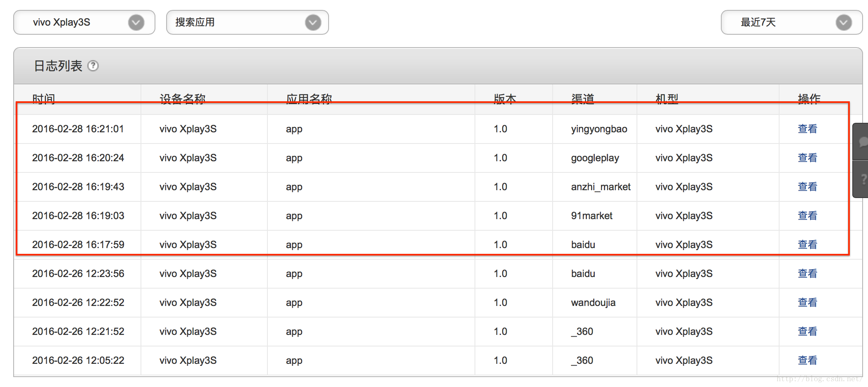The image size is (868, 387).
Task: Select the 91market channel cell
Action: [591, 216]
